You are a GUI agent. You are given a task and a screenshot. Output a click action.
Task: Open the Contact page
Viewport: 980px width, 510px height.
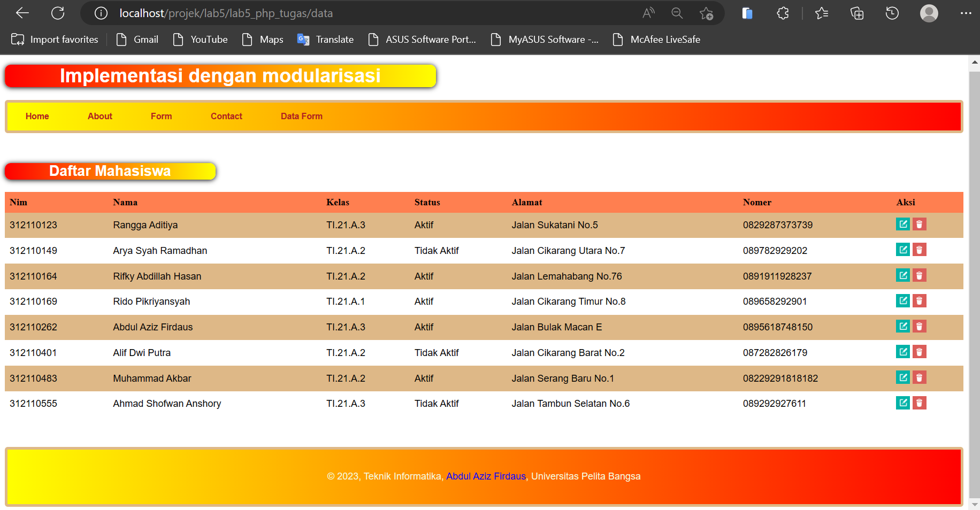point(226,116)
